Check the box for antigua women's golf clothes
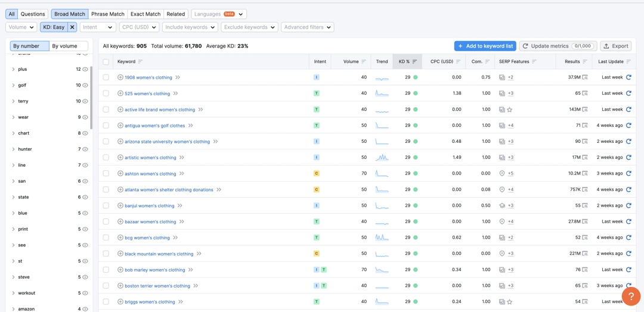This screenshot has width=644, height=312. [106, 125]
